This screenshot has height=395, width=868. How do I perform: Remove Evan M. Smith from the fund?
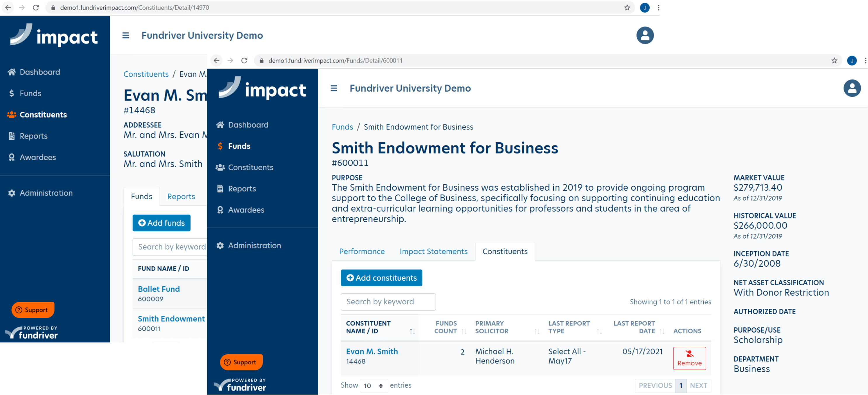click(x=689, y=358)
